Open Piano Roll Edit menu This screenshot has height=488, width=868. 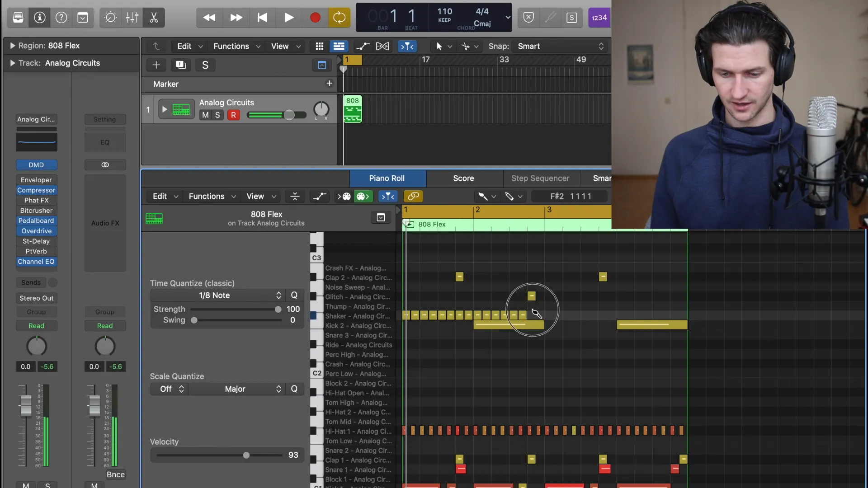pos(165,196)
